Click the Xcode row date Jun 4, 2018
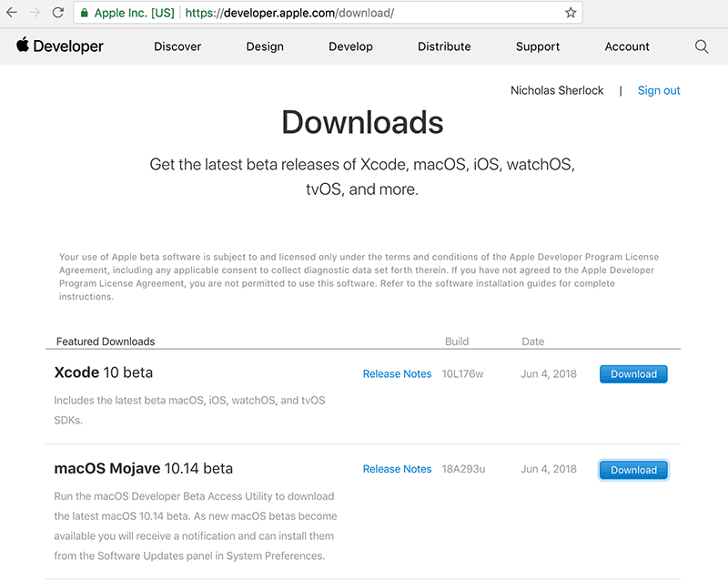This screenshot has width=728, height=581. [549, 373]
